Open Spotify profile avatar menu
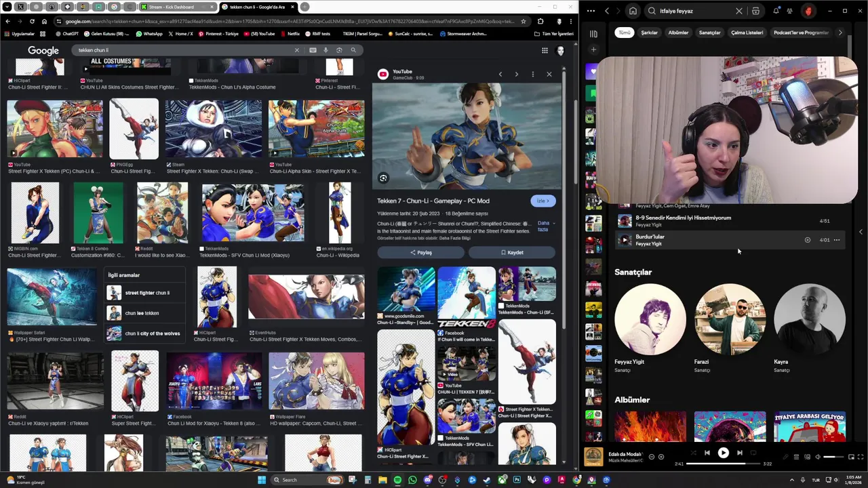Screen dimensions: 868x488 coord(808,11)
